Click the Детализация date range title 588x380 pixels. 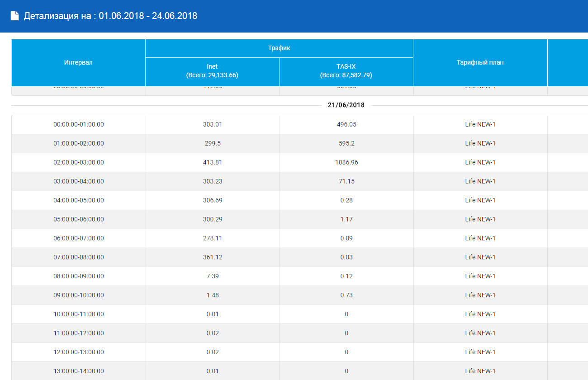[x=110, y=16]
